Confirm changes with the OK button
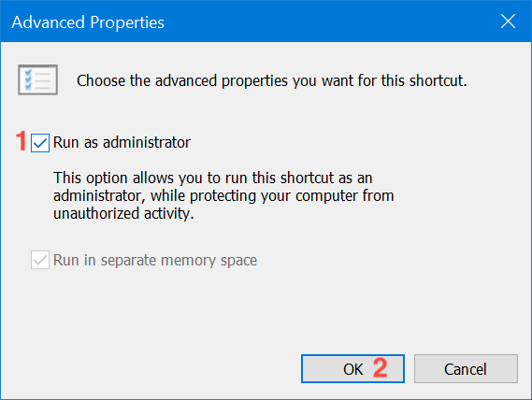Screen dimensions: 532x400 352,369
